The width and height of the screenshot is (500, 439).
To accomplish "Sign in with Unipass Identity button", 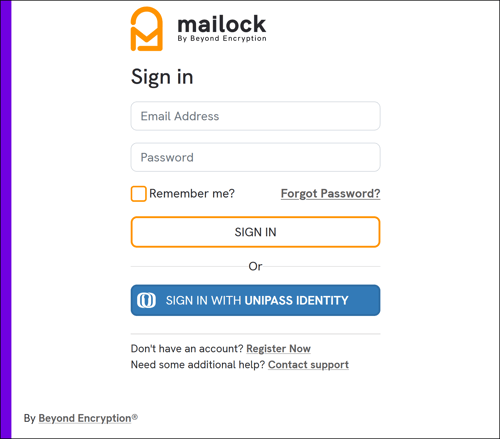I will (255, 300).
